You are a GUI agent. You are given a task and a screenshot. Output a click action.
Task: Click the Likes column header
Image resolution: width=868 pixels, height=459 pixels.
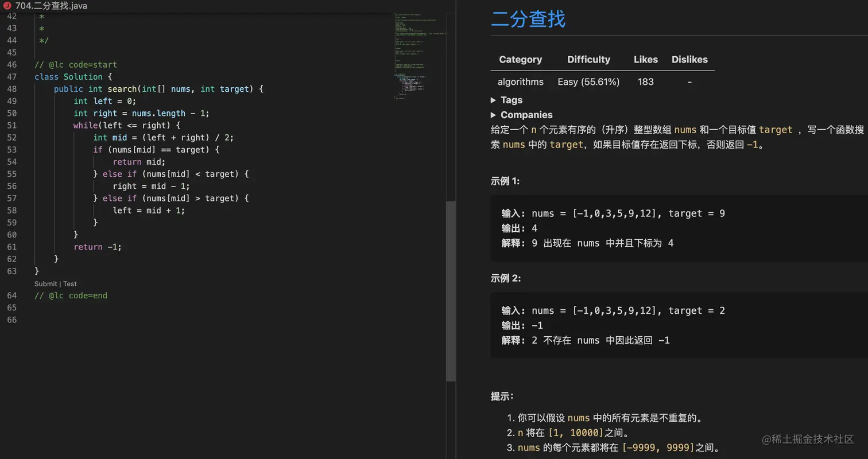pos(645,60)
